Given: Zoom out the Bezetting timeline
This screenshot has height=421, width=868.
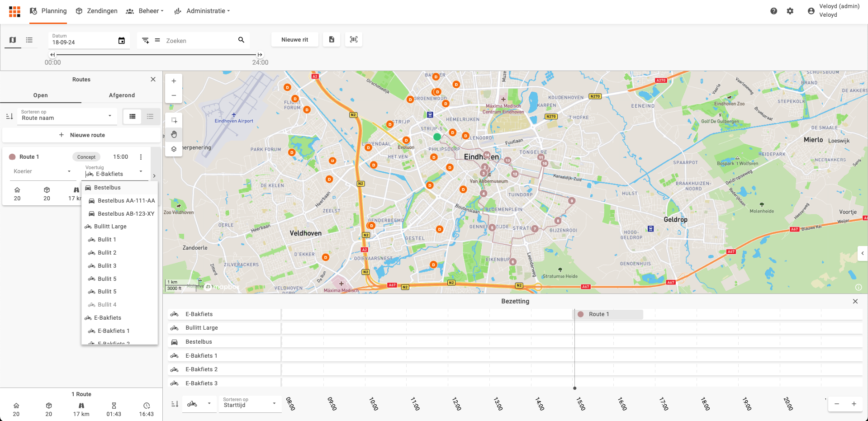Looking at the screenshot, I should click(x=837, y=404).
